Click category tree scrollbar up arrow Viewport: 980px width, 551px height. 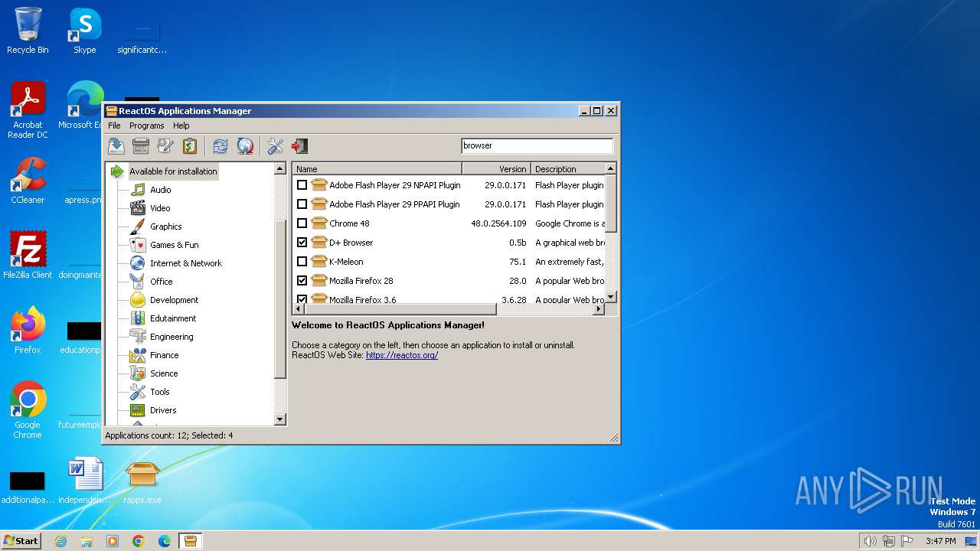(x=279, y=168)
